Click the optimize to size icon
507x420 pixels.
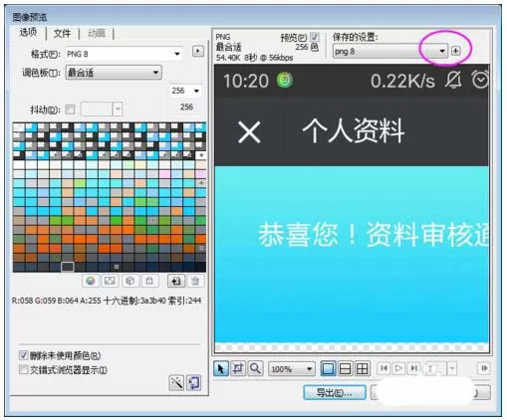(x=194, y=383)
